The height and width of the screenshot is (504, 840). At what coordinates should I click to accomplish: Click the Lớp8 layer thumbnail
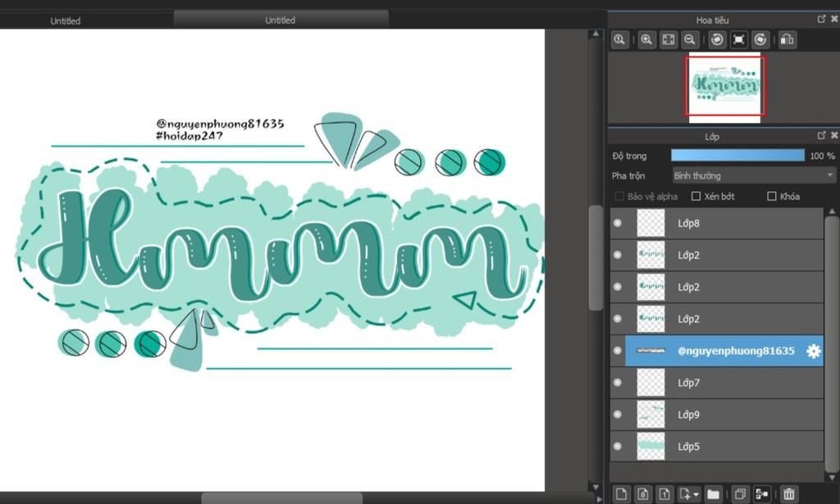coord(651,223)
